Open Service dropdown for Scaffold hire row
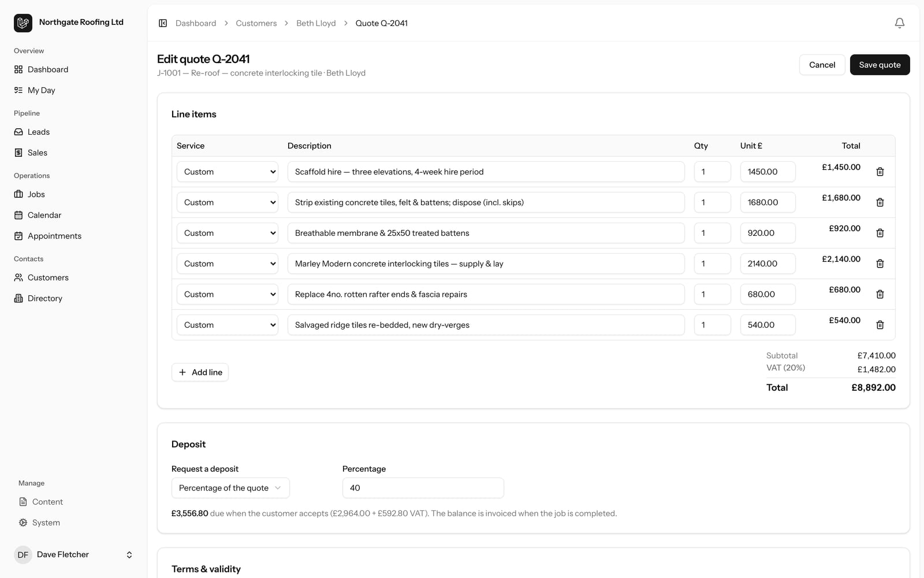Viewport: 924px width, 578px height. [228, 172]
